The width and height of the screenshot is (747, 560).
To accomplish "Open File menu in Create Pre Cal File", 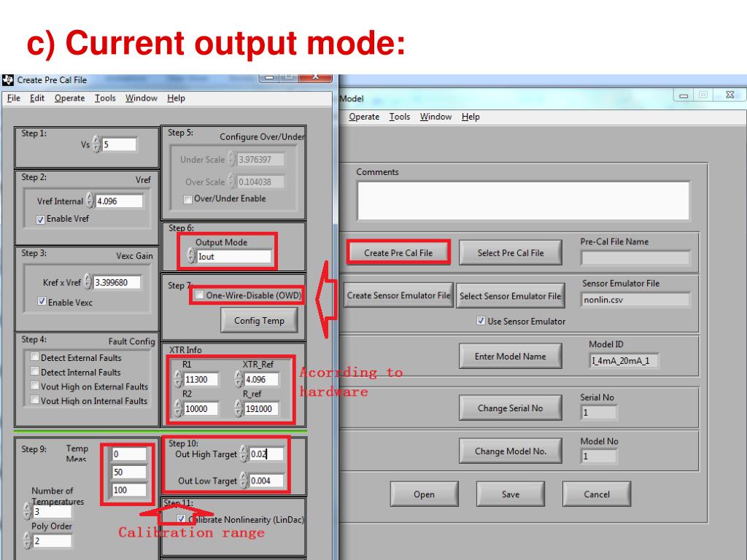I will [x=13, y=98].
